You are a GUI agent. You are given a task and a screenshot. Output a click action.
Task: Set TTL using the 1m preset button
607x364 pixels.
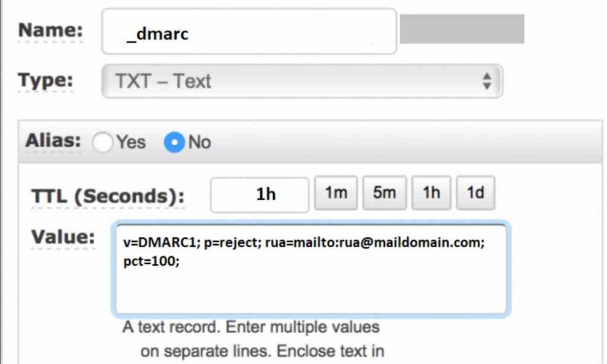(x=336, y=193)
